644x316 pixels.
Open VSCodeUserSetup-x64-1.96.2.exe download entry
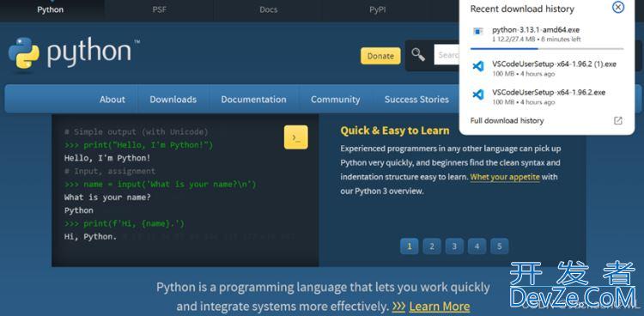(x=547, y=96)
